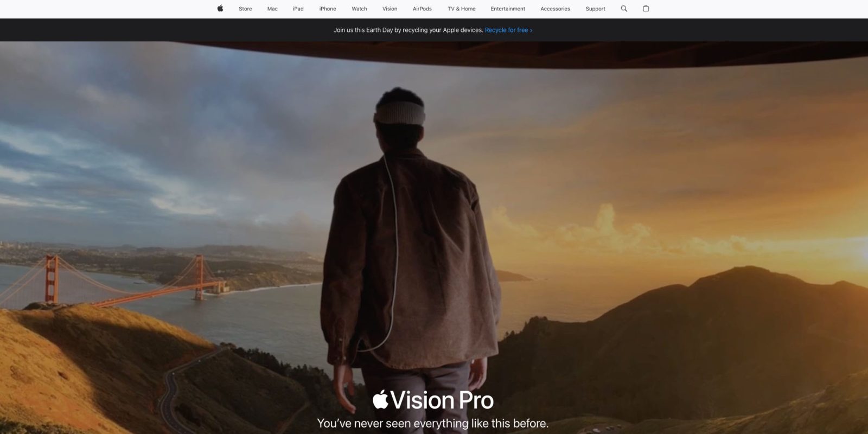Open the Watch nav item

click(x=359, y=9)
